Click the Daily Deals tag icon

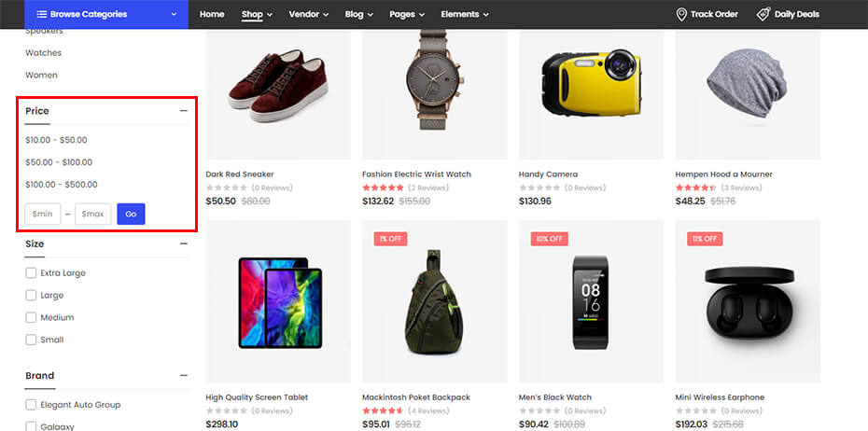[x=763, y=14]
